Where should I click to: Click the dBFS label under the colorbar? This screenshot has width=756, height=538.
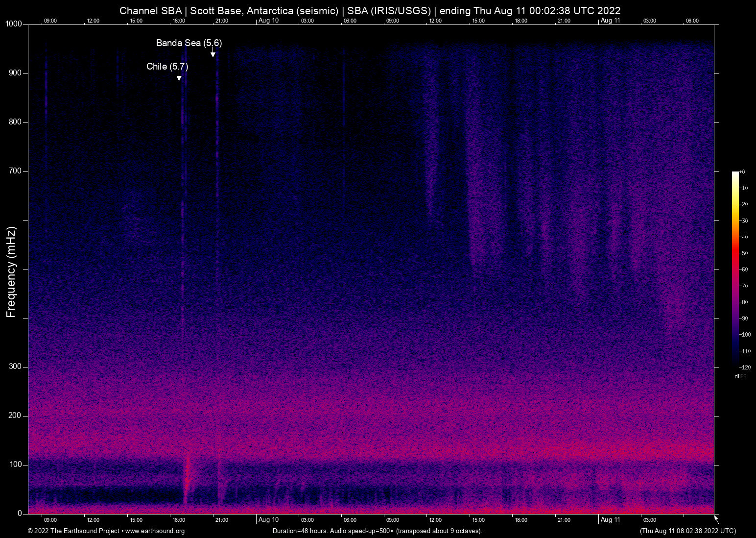click(x=740, y=376)
